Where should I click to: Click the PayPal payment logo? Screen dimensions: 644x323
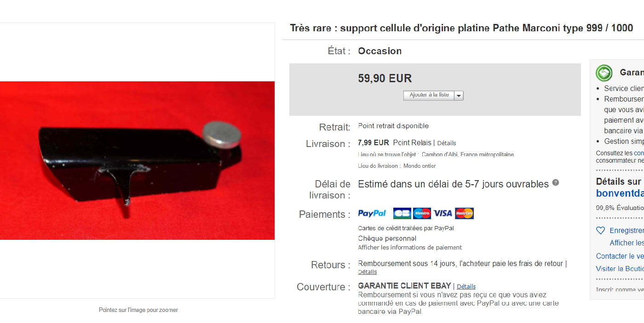[372, 214]
